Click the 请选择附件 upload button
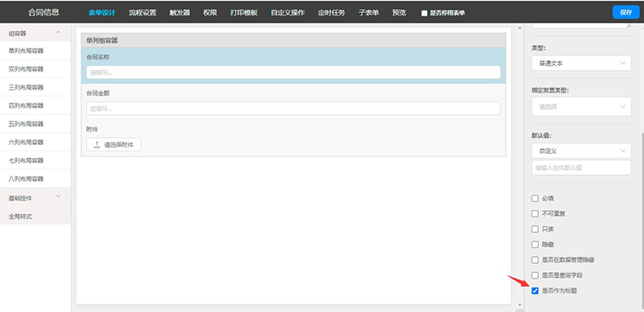The width and height of the screenshot is (644, 312). point(113,144)
